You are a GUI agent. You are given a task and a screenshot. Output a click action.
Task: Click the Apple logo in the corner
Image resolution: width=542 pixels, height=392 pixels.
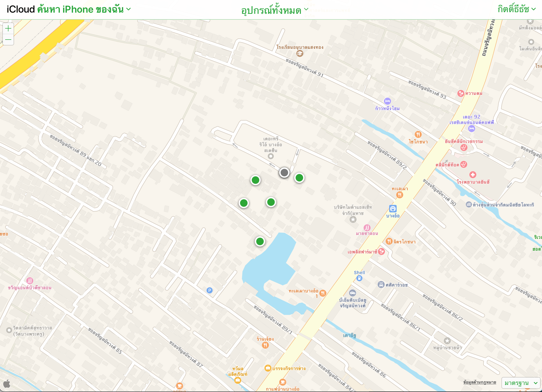coord(7,384)
